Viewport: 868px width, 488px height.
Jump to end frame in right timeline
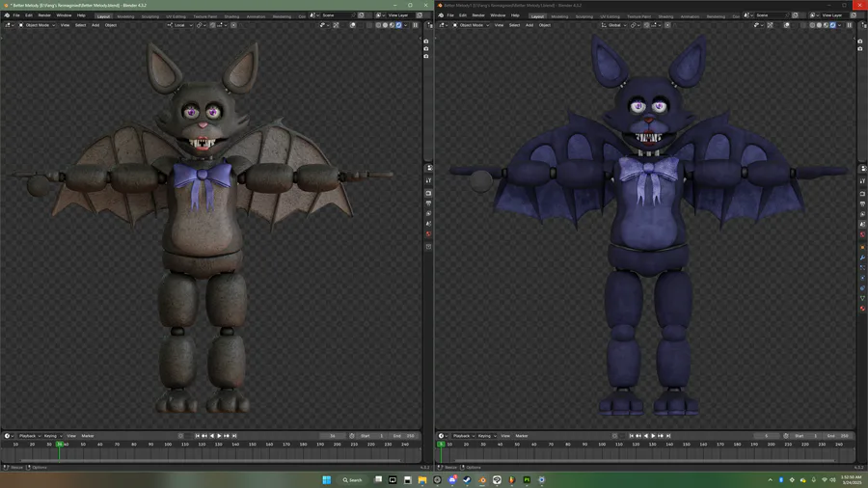coord(668,436)
